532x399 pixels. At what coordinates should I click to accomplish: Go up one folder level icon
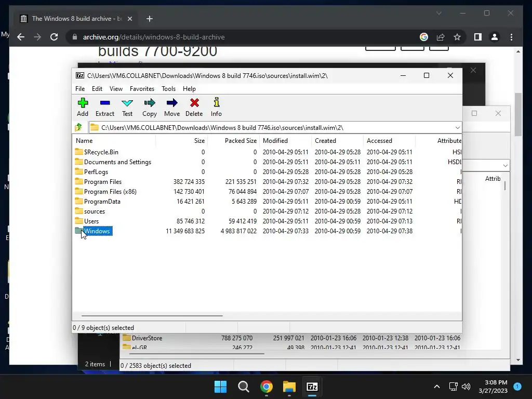pos(79,128)
